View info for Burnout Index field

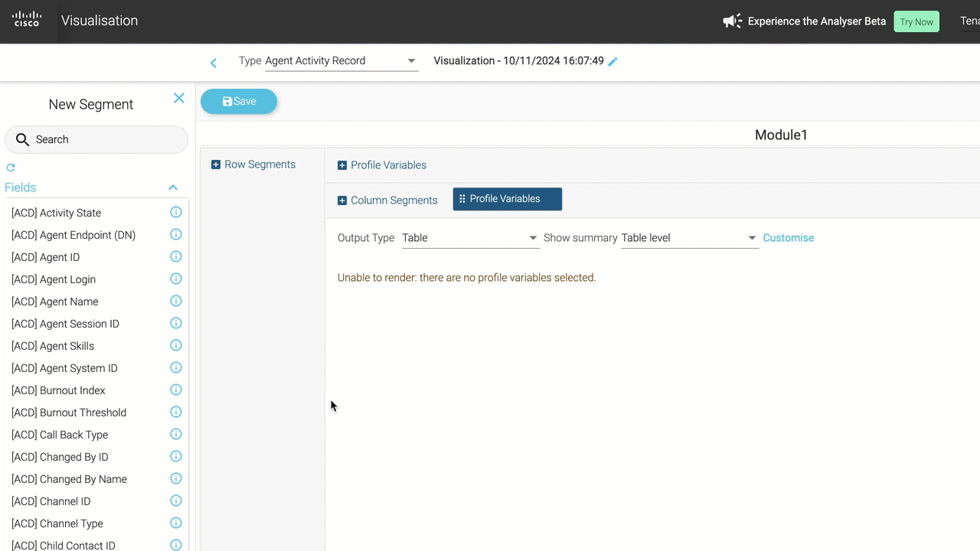click(175, 390)
